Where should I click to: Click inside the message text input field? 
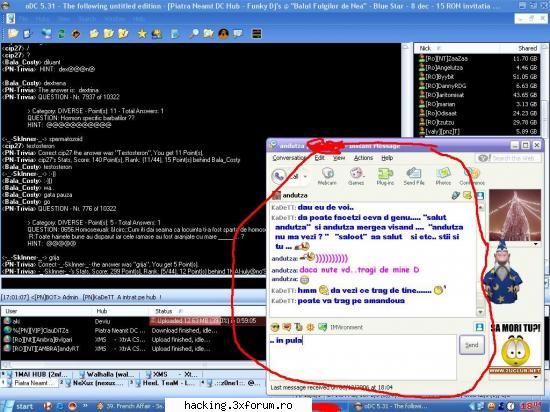363,357
